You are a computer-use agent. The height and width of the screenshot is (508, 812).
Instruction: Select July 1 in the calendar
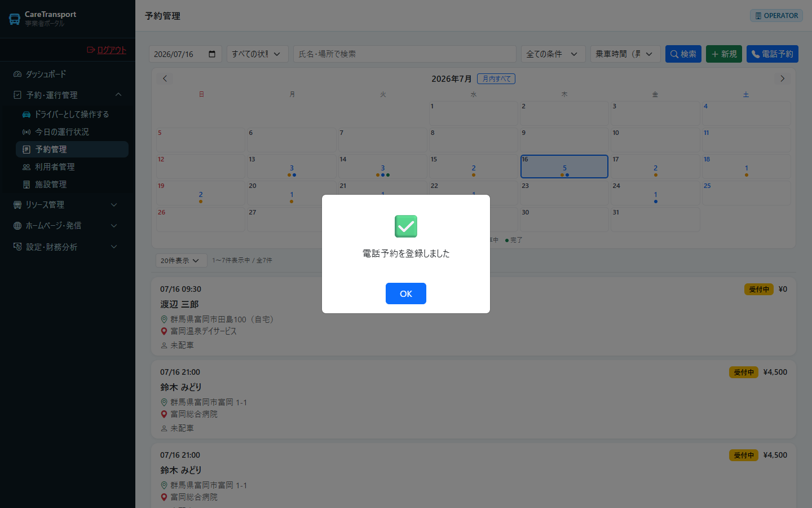(474, 113)
